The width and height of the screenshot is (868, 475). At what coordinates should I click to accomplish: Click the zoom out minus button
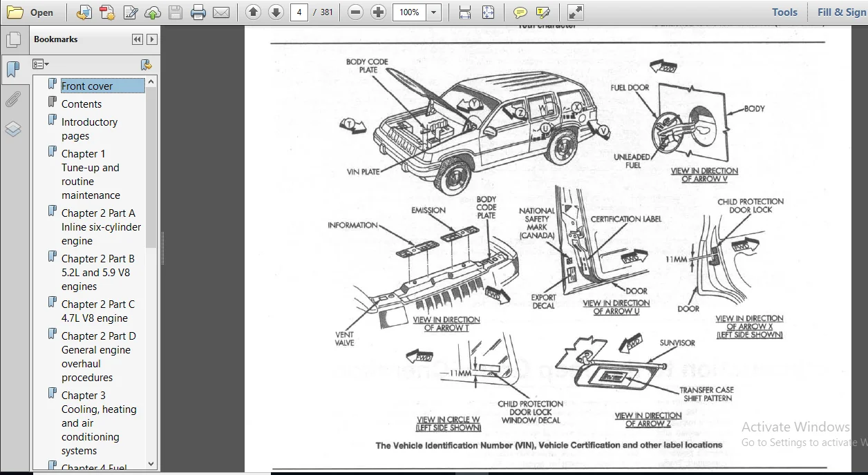point(355,12)
